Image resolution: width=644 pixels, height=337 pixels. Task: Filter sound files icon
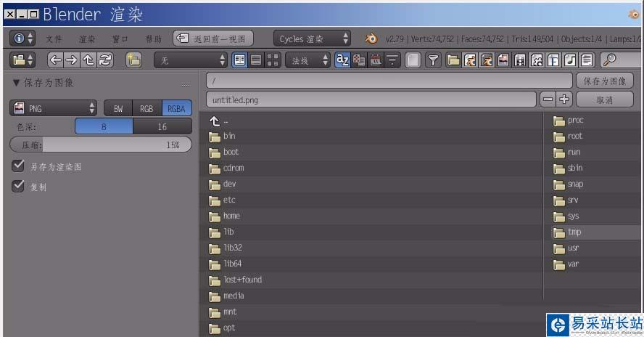[570, 60]
